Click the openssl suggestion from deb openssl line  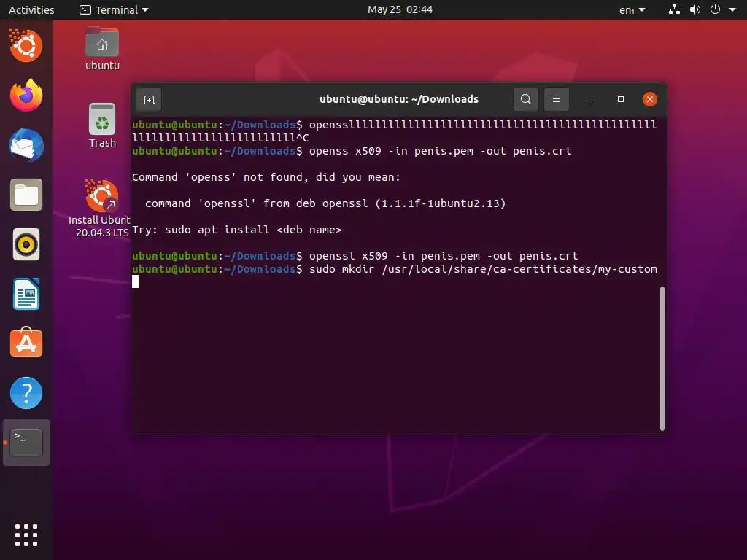coord(325,203)
